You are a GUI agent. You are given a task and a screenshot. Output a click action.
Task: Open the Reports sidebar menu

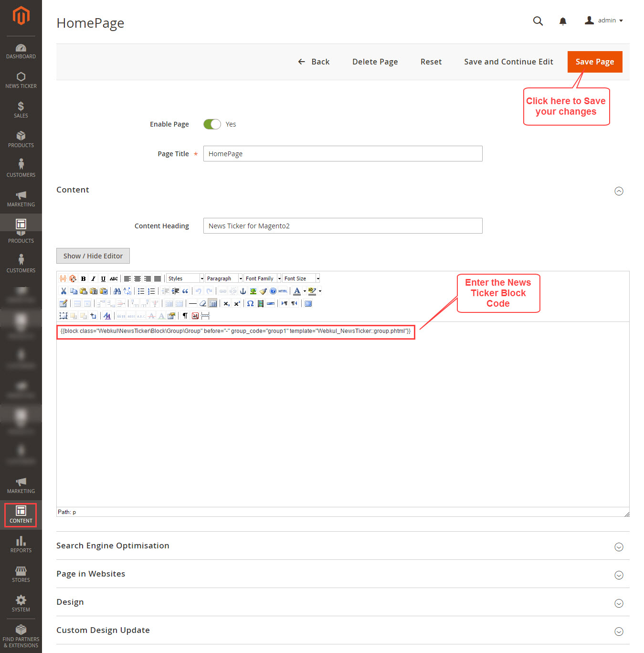click(x=21, y=545)
